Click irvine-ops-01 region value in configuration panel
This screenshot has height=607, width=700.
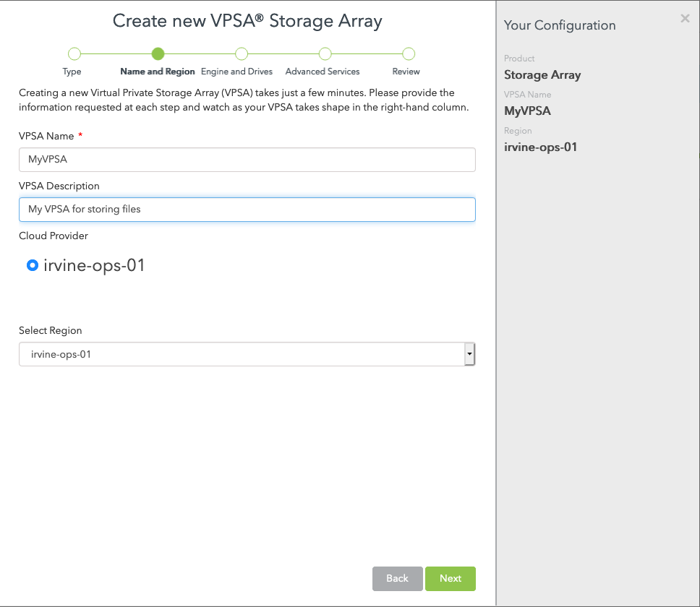pos(541,147)
